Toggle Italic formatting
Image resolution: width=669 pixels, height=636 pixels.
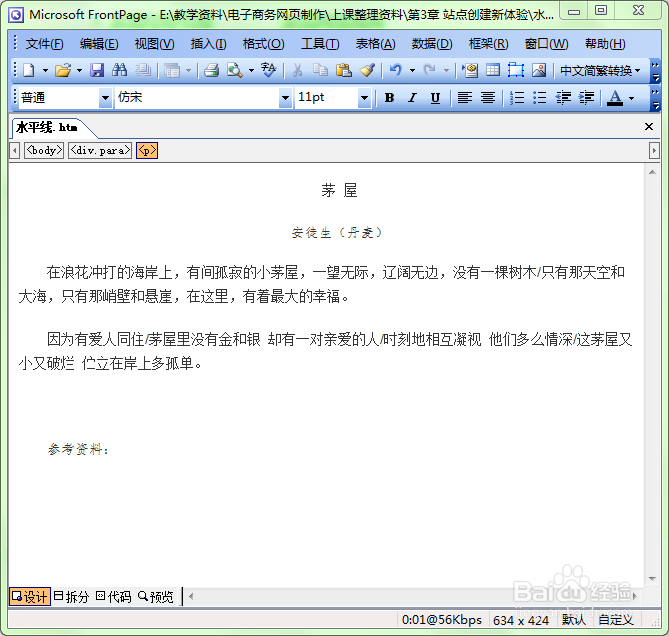(412, 98)
